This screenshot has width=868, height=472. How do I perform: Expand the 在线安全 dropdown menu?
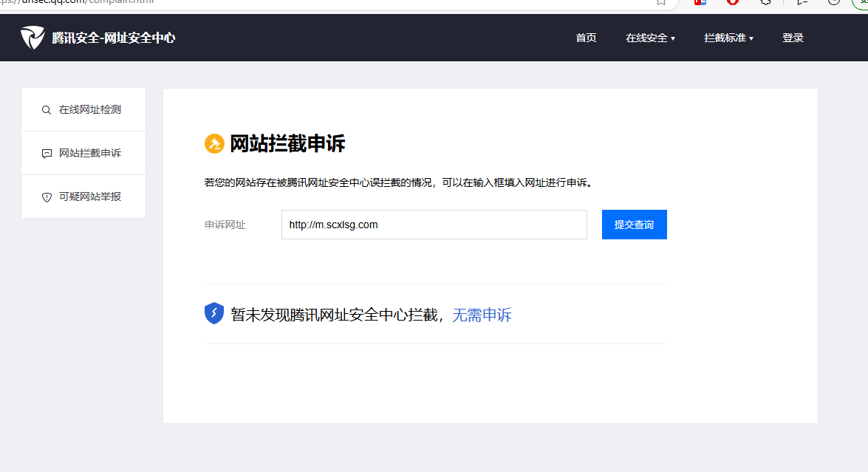[650, 38]
